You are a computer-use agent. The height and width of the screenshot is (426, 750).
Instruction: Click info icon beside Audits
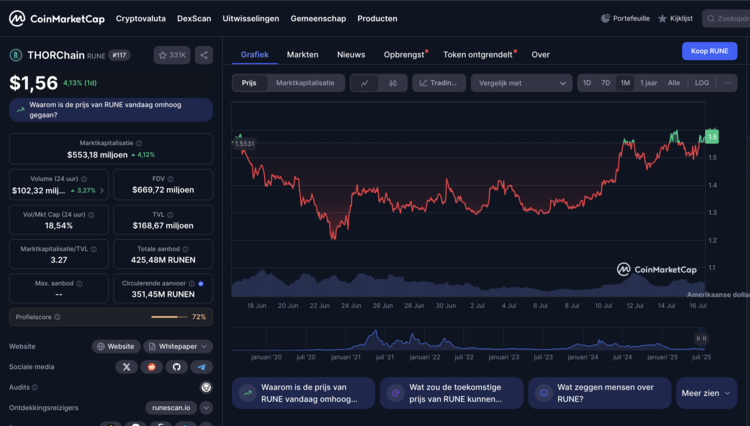[35, 387]
